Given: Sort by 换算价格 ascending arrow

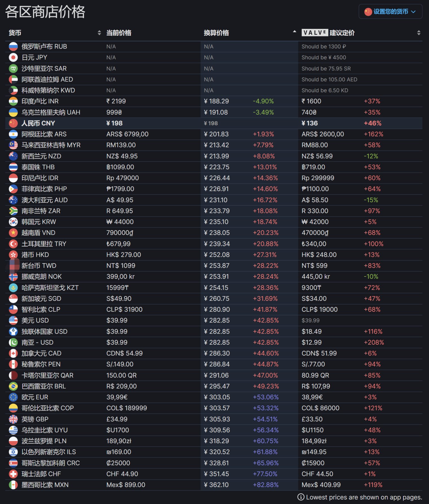Looking at the screenshot, I should tap(295, 32).
